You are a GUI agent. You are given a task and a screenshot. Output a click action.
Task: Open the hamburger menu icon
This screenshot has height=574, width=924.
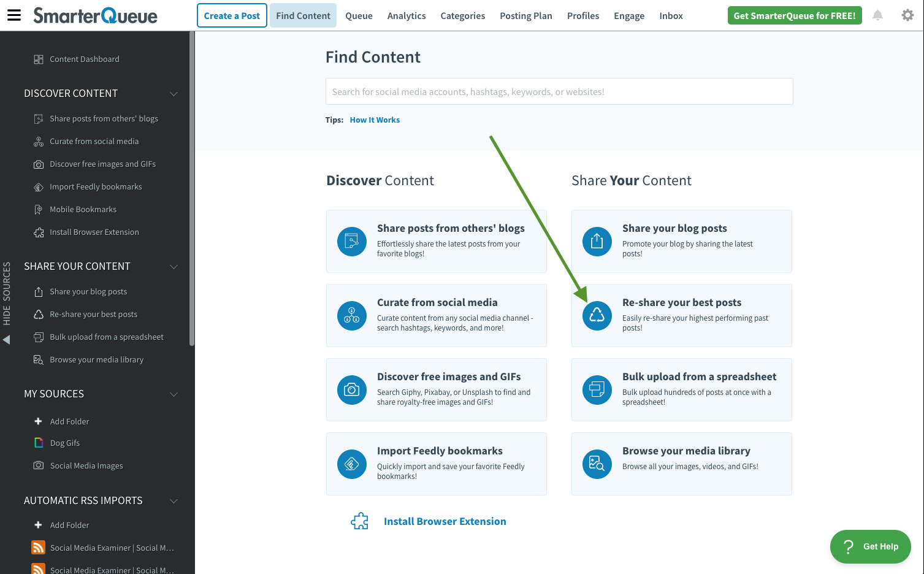tap(13, 15)
